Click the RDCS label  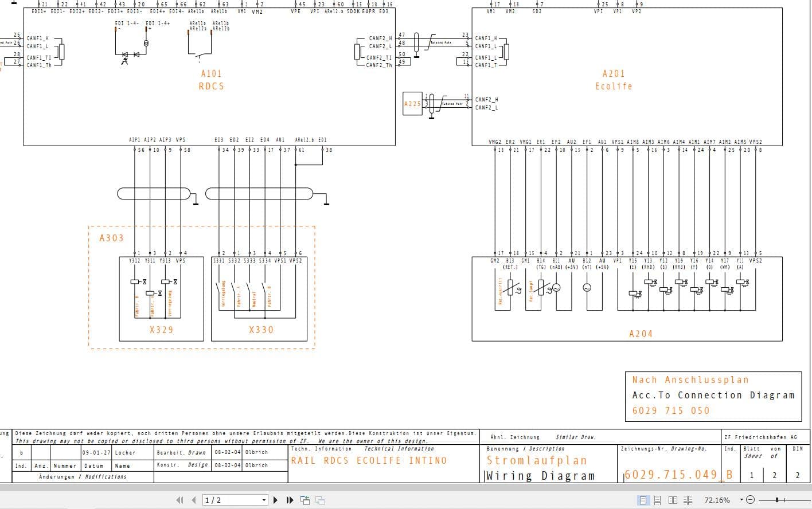(x=211, y=86)
